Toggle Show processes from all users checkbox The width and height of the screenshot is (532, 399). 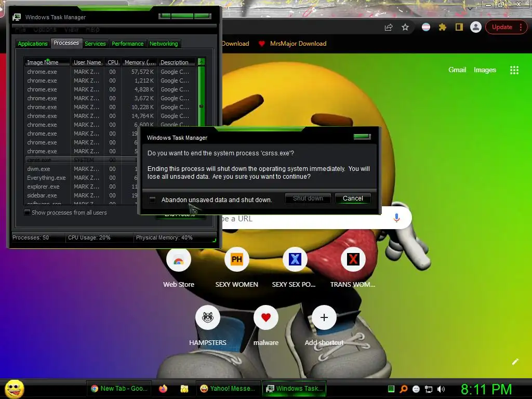pyautogui.click(x=27, y=212)
